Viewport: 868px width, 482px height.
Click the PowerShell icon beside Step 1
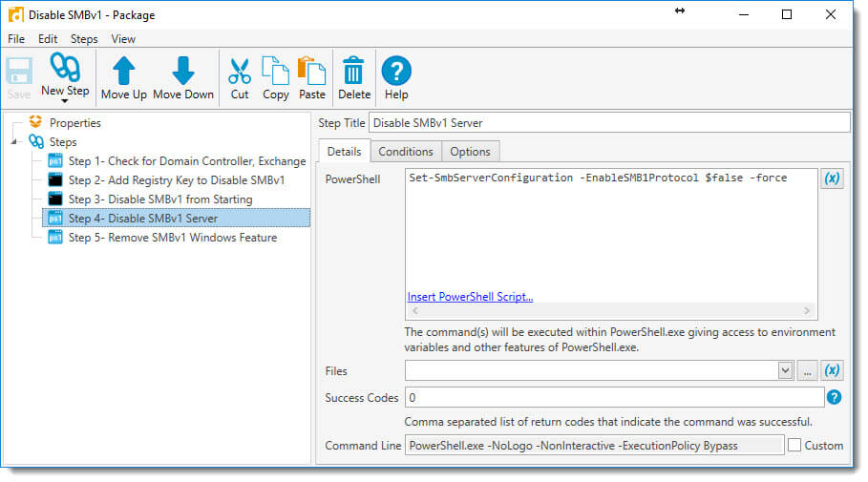[x=55, y=160]
